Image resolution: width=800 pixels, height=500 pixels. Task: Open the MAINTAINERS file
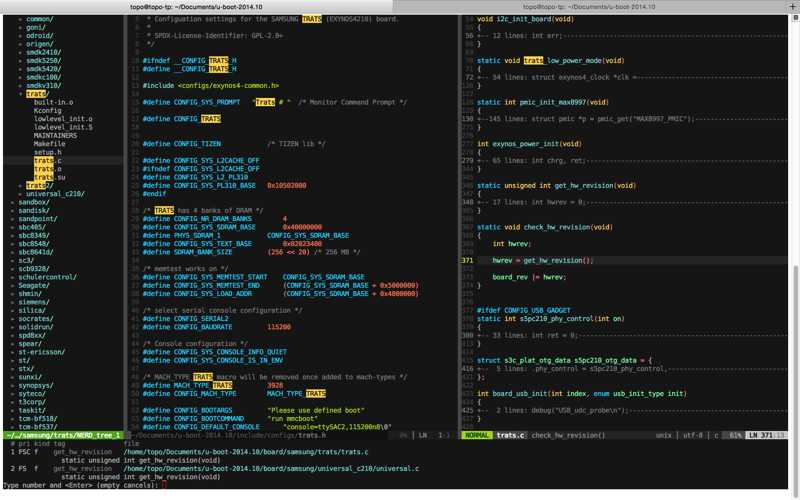56,136
